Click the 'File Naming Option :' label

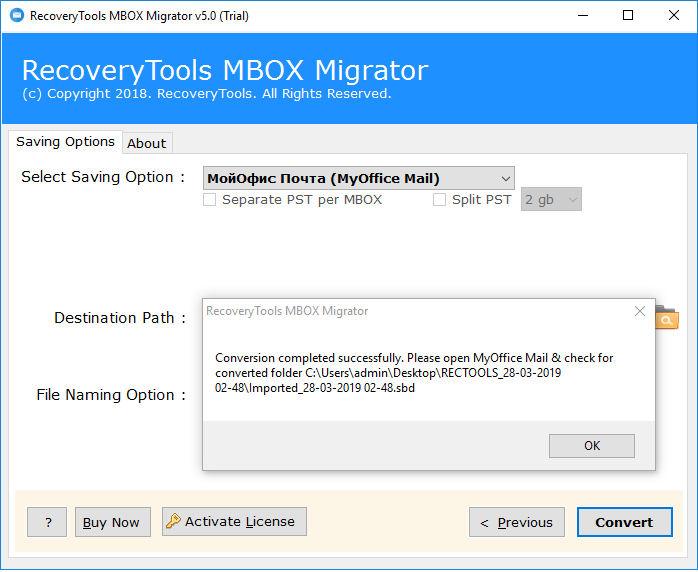111,395
